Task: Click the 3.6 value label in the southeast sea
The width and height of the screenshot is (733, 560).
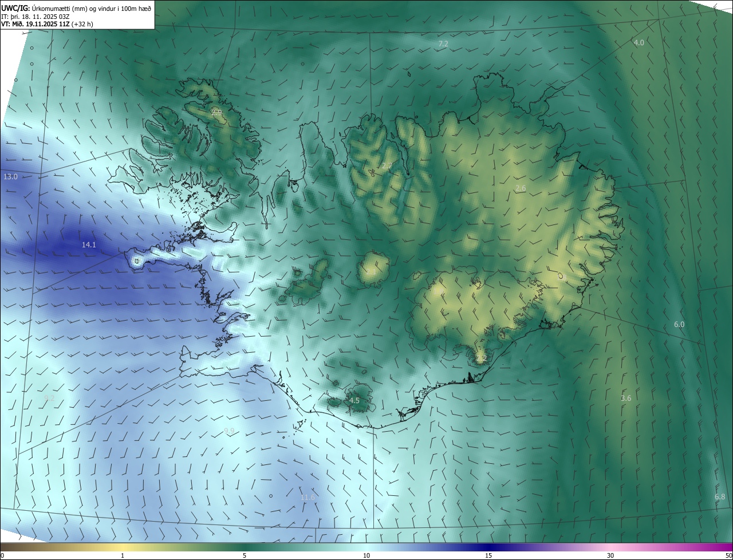Action: point(626,398)
